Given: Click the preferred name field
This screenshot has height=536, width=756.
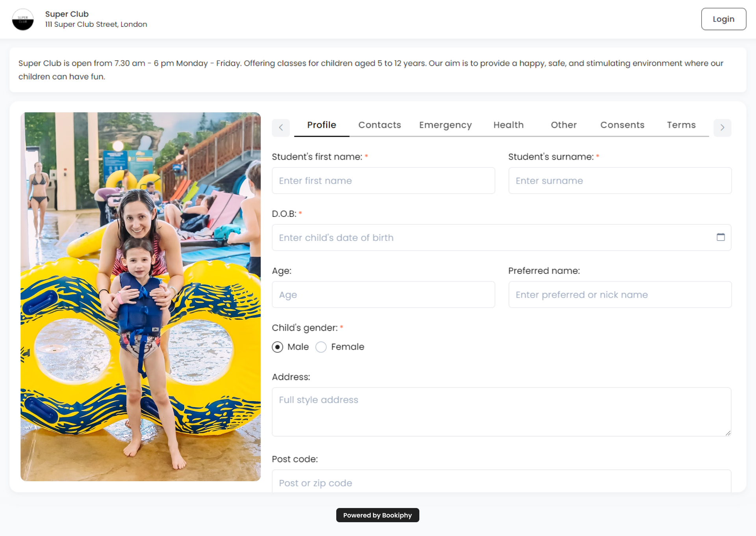Looking at the screenshot, I should tap(620, 294).
